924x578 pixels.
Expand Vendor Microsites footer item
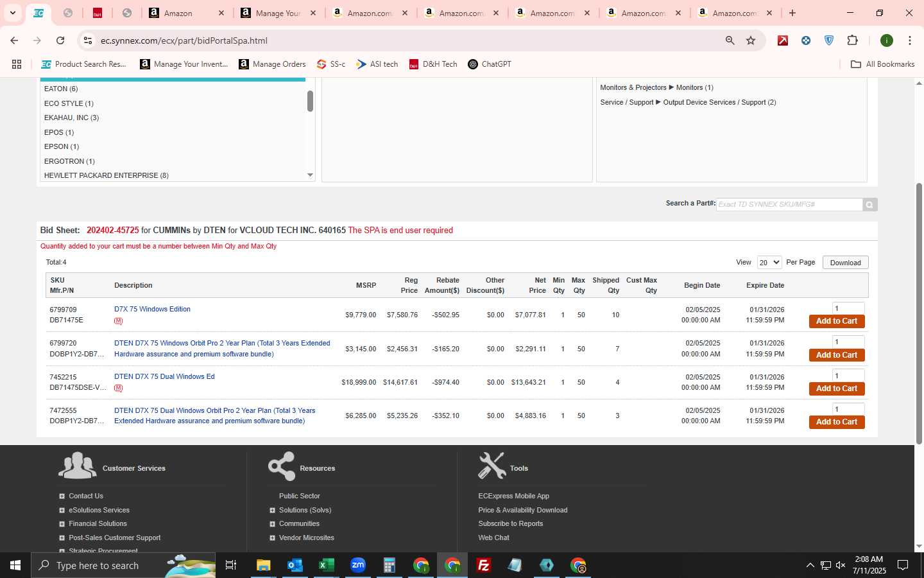click(272, 538)
